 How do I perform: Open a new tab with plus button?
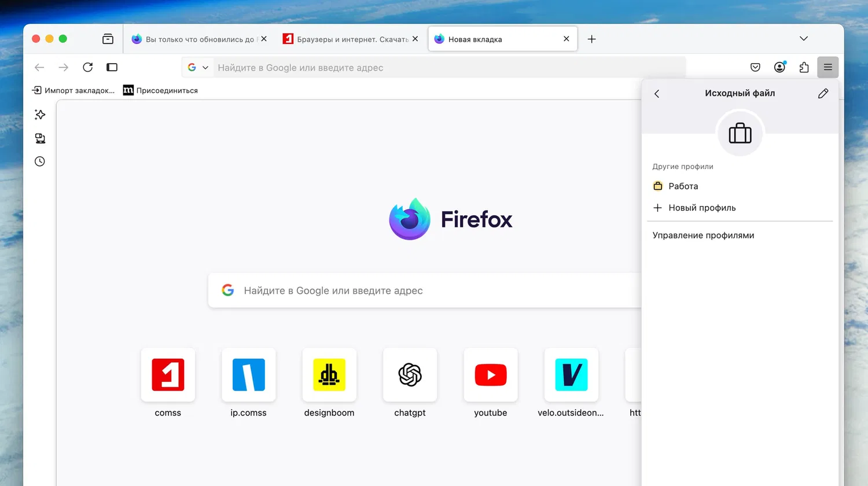pos(591,39)
